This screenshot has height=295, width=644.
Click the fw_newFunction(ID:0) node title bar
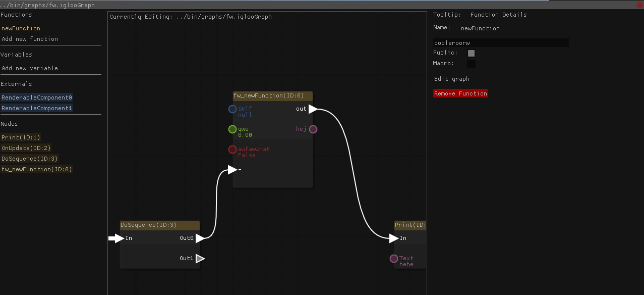pyautogui.click(x=273, y=96)
